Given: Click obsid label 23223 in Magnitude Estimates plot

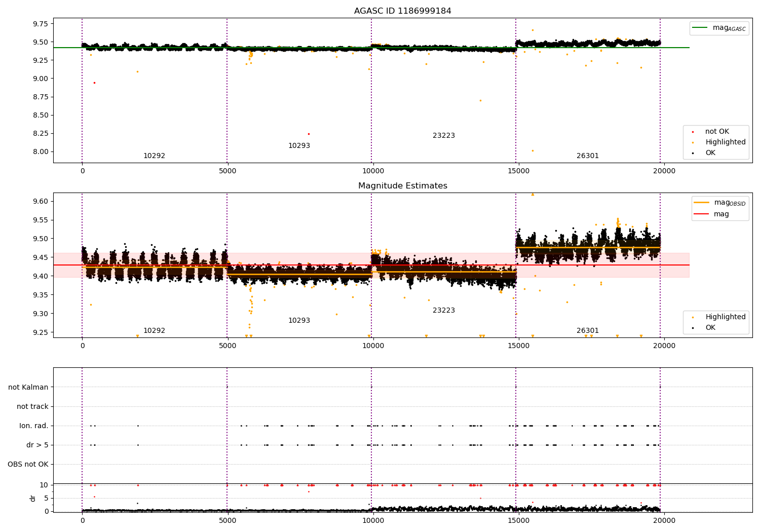Looking at the screenshot, I should pyautogui.click(x=444, y=311).
